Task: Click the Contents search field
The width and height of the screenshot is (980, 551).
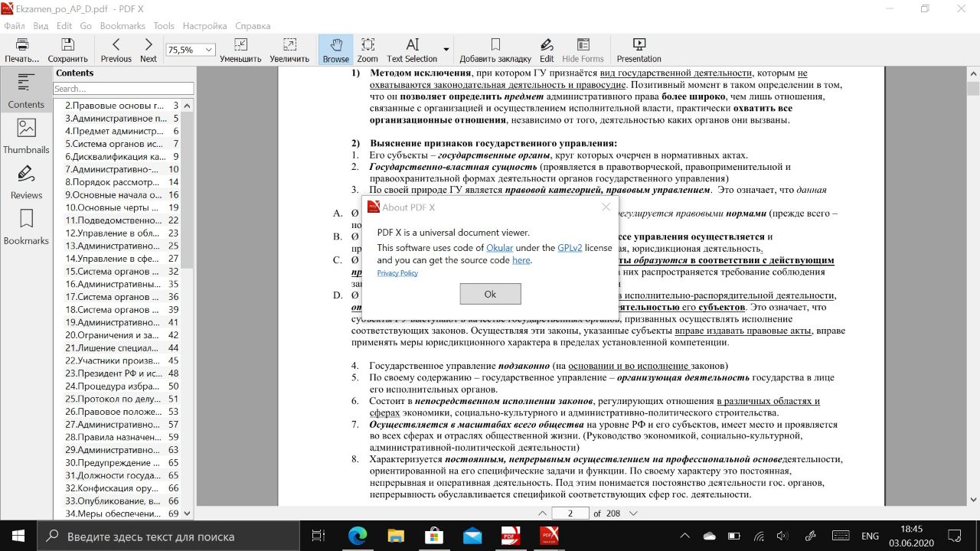Action: (122, 89)
